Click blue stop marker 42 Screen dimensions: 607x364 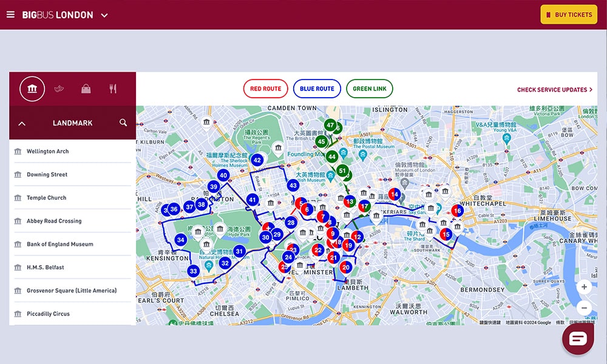click(x=257, y=160)
